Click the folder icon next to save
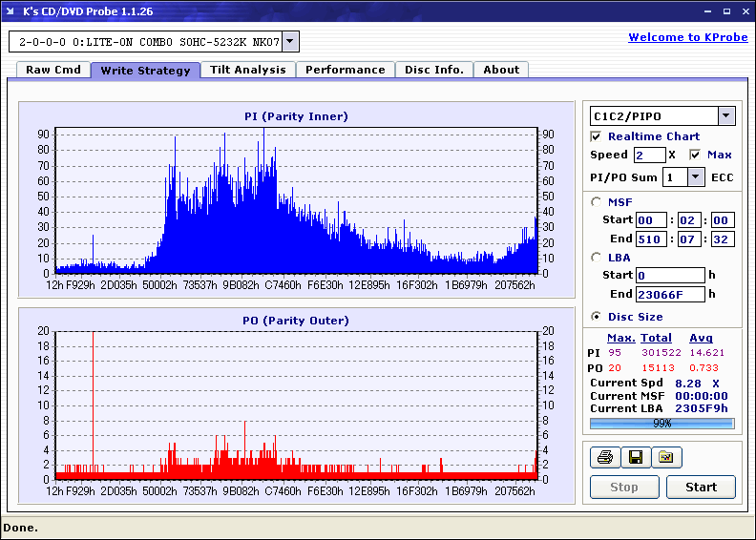This screenshot has width=756, height=540. (666, 458)
